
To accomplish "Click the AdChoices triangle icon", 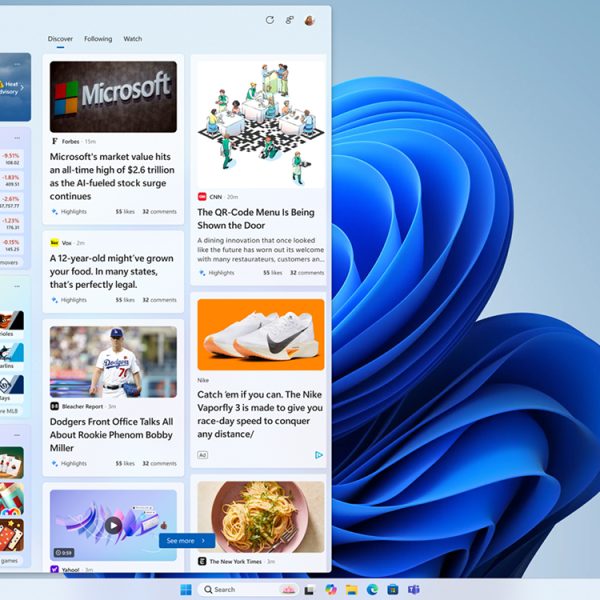I will 319,455.
